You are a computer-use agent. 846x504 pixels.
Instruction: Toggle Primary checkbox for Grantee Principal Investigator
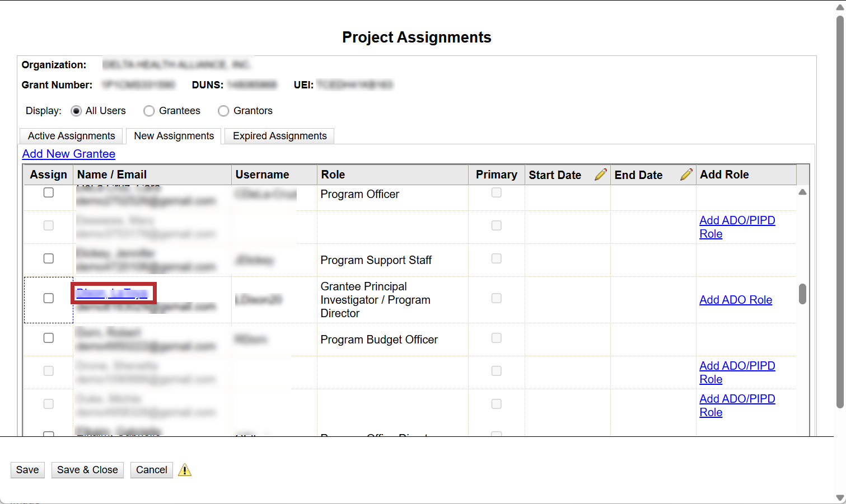pos(496,298)
